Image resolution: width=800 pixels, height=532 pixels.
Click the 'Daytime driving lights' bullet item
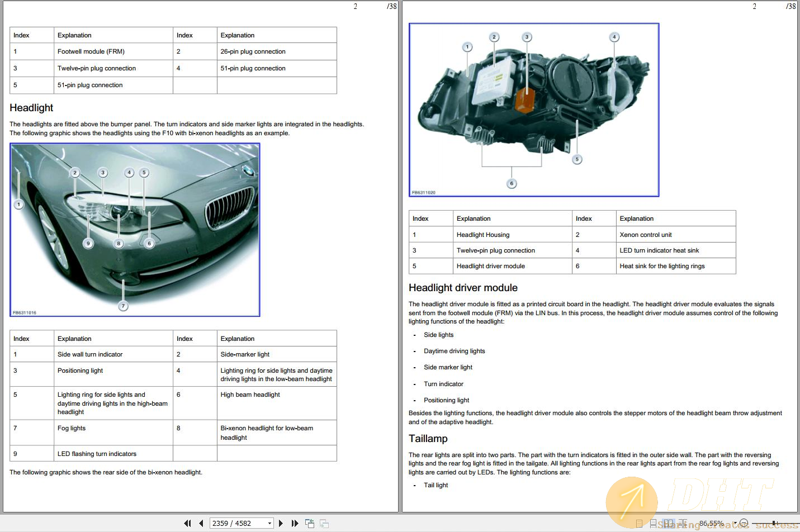pos(454,351)
